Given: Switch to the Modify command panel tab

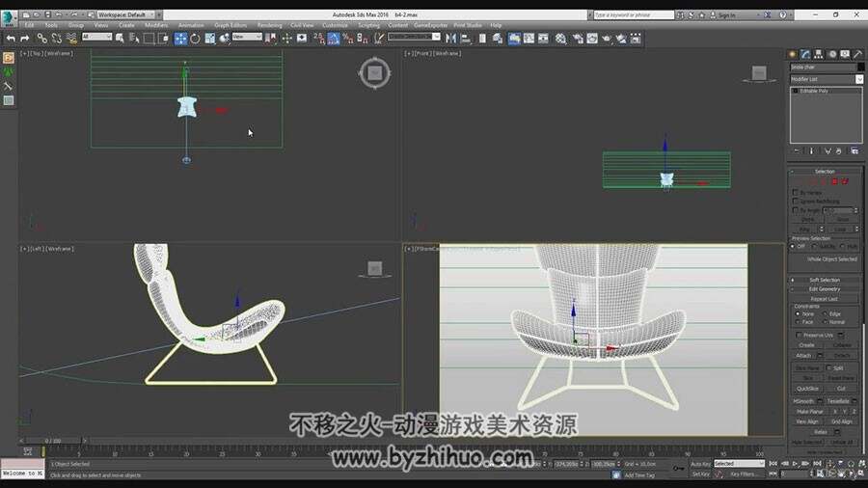Looking at the screenshot, I should pos(805,54).
